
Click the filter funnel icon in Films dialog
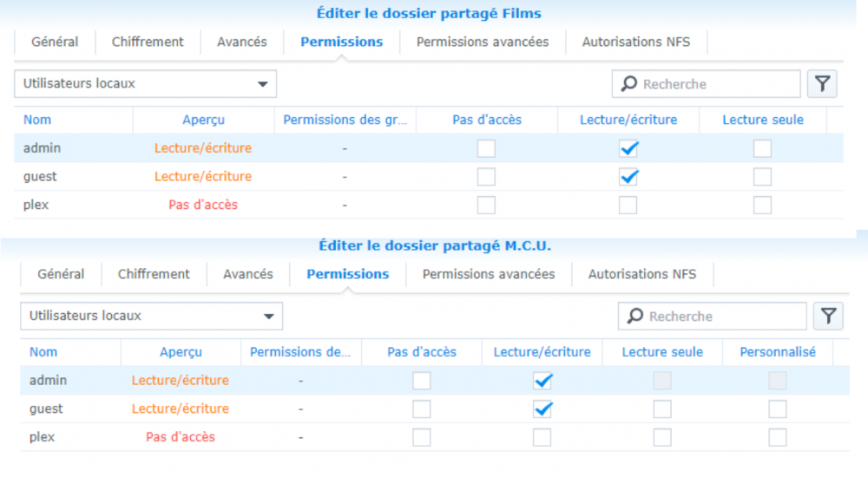point(822,84)
